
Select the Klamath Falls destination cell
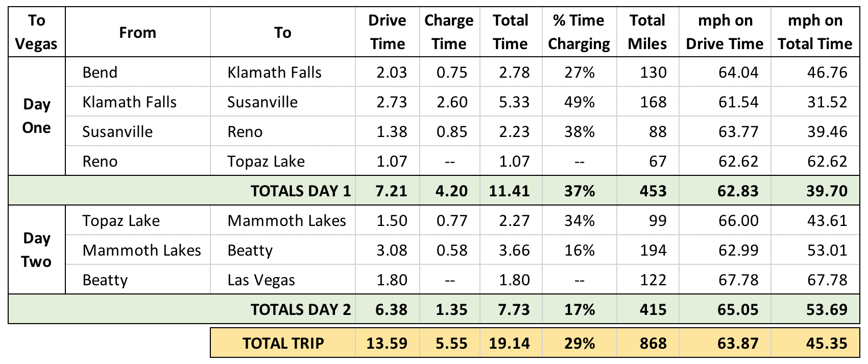coord(283,72)
